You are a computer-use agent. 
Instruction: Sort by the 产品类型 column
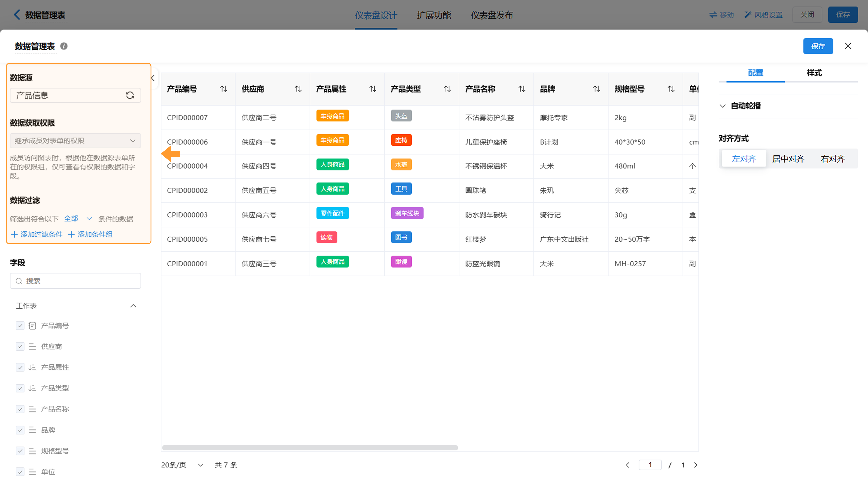pos(448,89)
